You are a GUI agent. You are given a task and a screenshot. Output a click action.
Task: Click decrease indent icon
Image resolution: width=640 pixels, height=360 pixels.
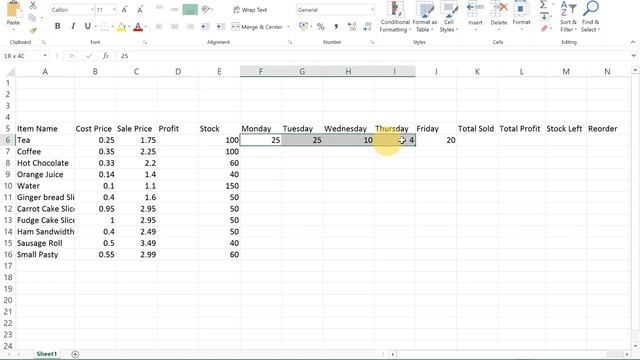(x=205, y=27)
